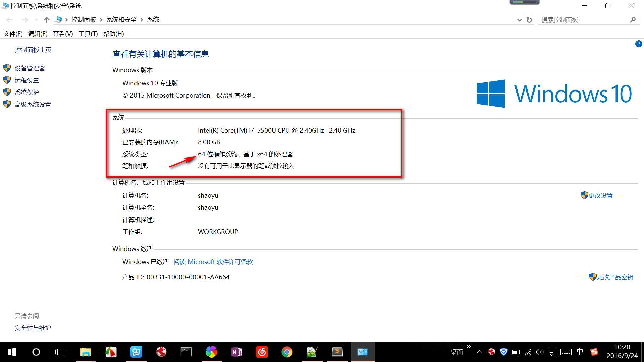Expand the 桌面 toolbar chevron
Screen dimensions: 644x362
[x=469, y=346]
